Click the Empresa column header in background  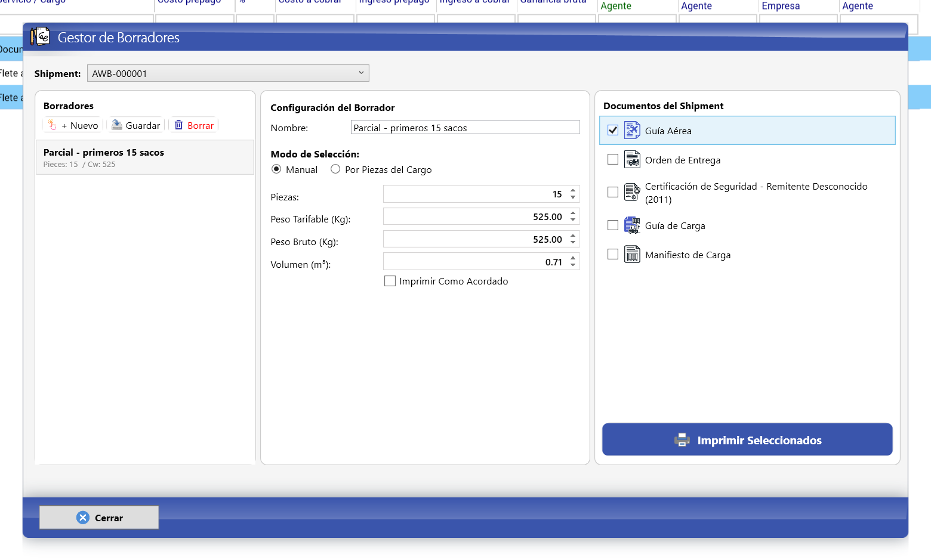click(x=781, y=6)
